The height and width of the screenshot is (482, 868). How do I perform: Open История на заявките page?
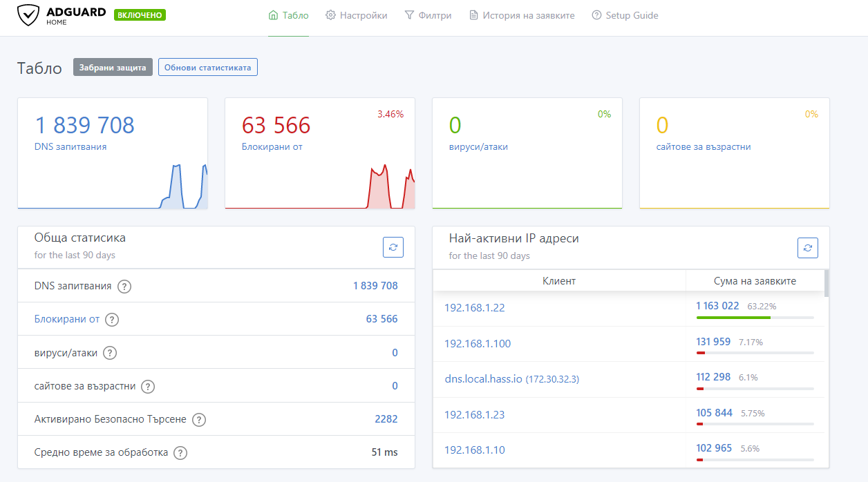[522, 15]
